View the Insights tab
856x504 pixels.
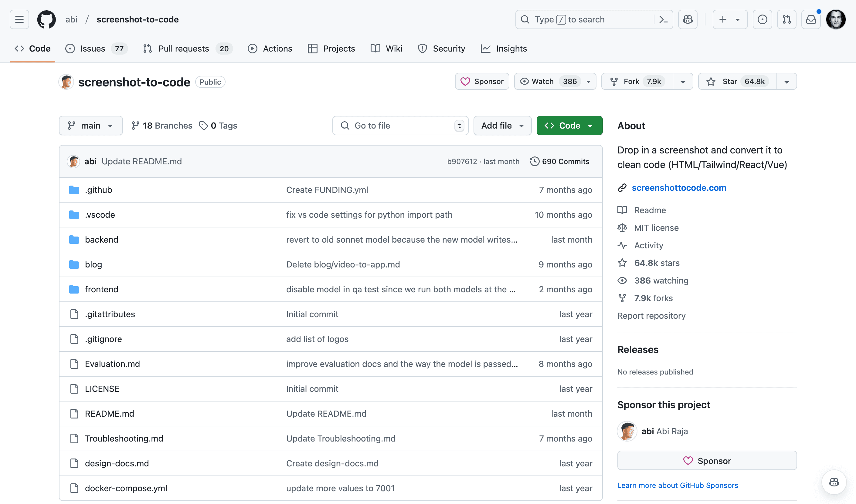point(504,49)
